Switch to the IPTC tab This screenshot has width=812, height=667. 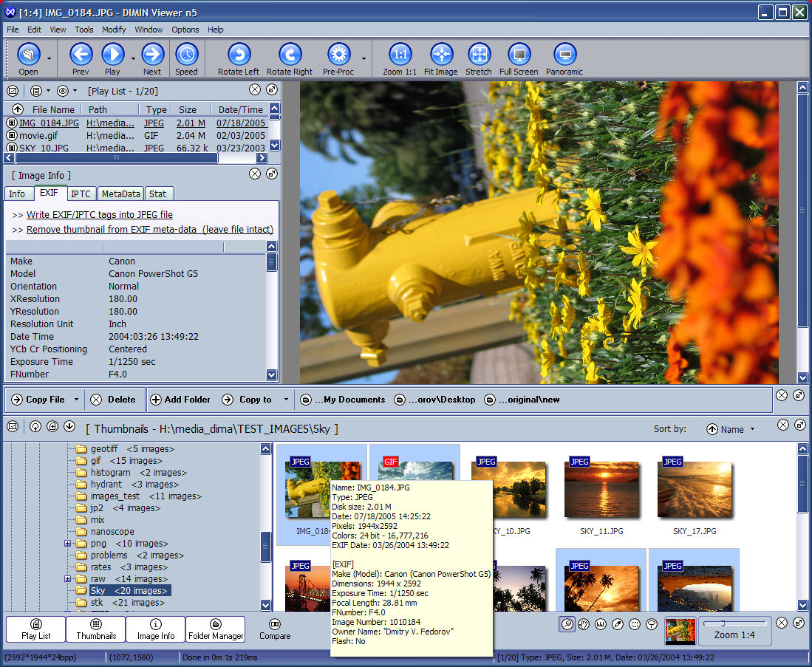[x=81, y=194]
